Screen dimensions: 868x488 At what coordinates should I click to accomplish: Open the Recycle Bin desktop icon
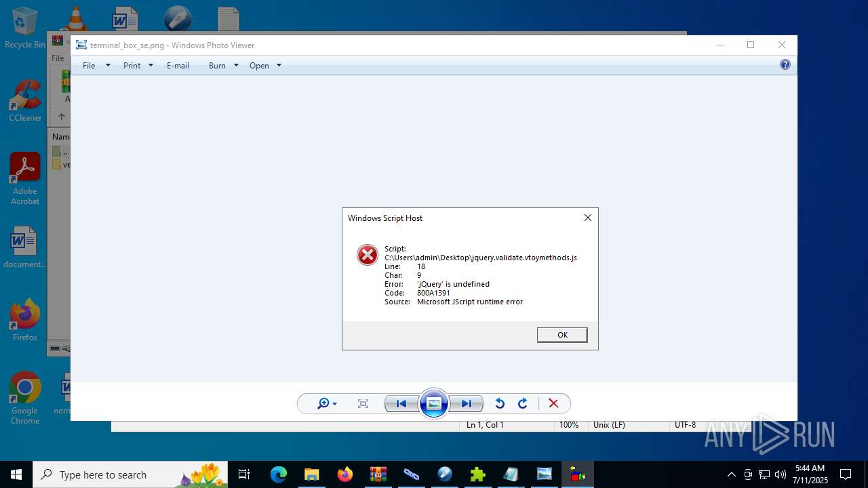[25, 28]
